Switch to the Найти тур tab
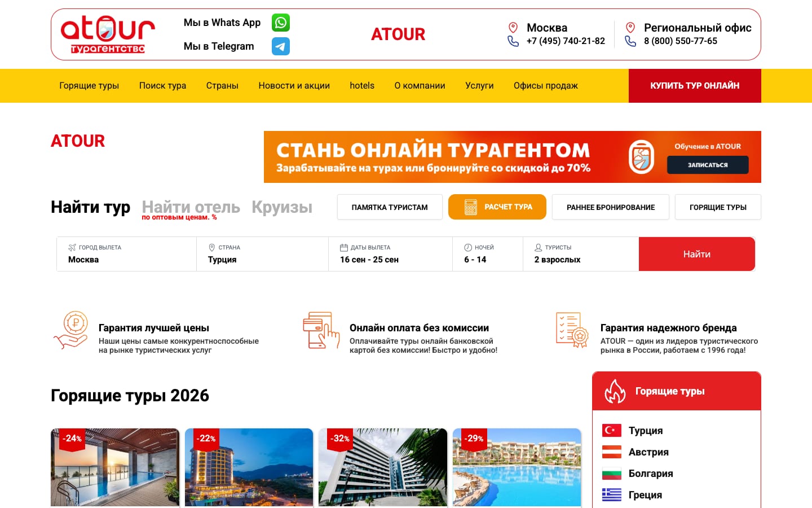The height and width of the screenshot is (508, 812). pyautogui.click(x=90, y=207)
